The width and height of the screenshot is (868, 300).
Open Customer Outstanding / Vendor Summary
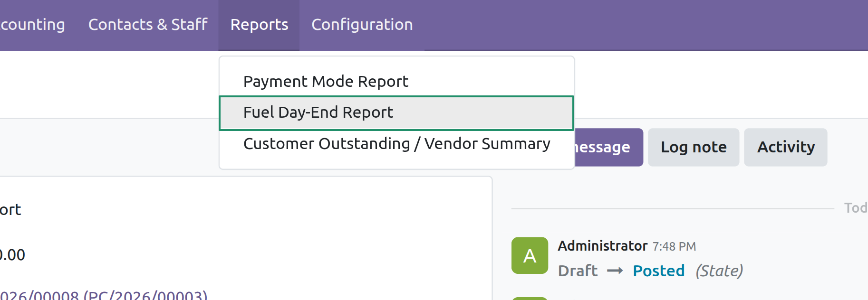coord(396,144)
